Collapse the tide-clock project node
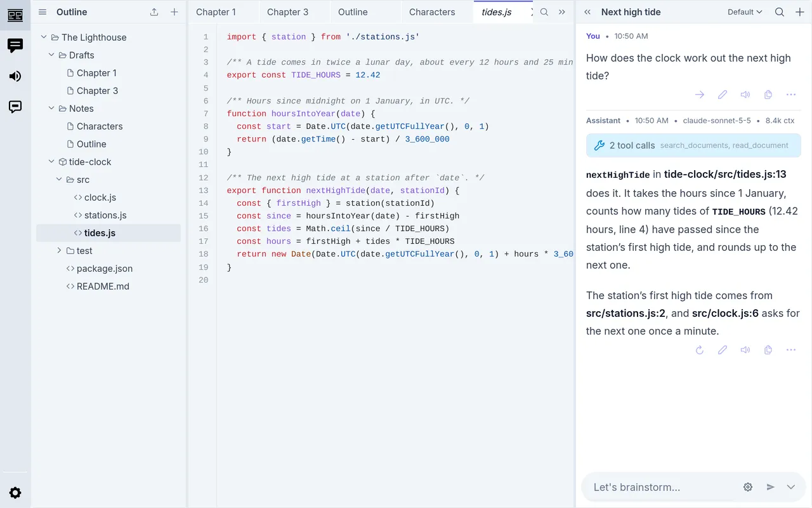Image resolution: width=812 pixels, height=508 pixels. pyautogui.click(x=51, y=162)
